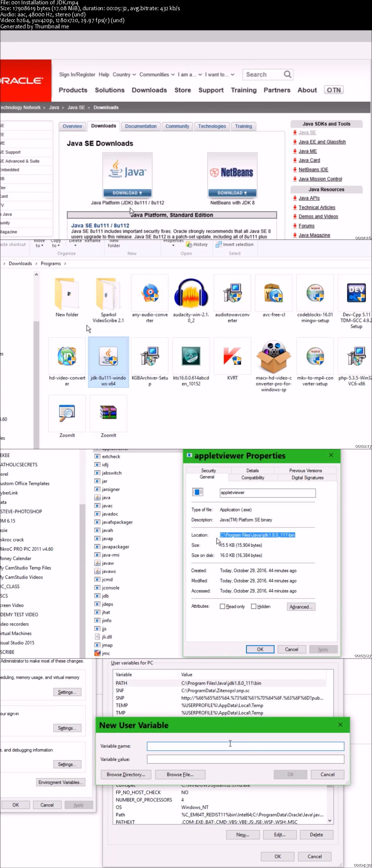Select the KVRT application icon
This screenshot has height=868, width=372.
(x=232, y=356)
